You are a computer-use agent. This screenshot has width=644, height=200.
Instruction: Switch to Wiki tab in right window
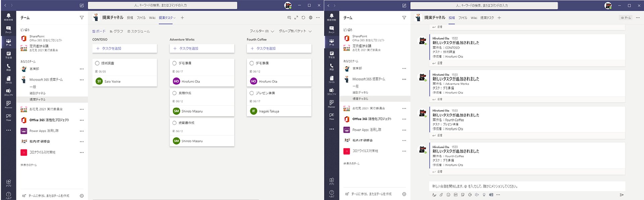474,18
